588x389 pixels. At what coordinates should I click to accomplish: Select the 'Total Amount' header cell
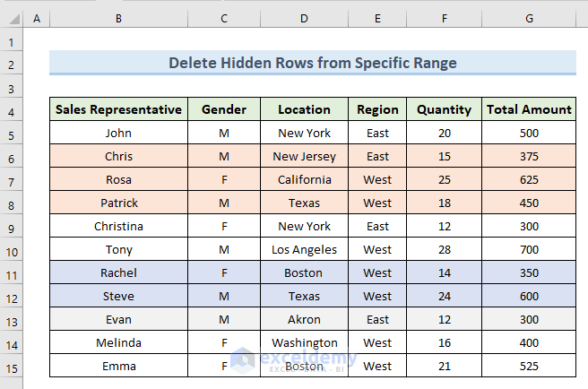click(529, 109)
